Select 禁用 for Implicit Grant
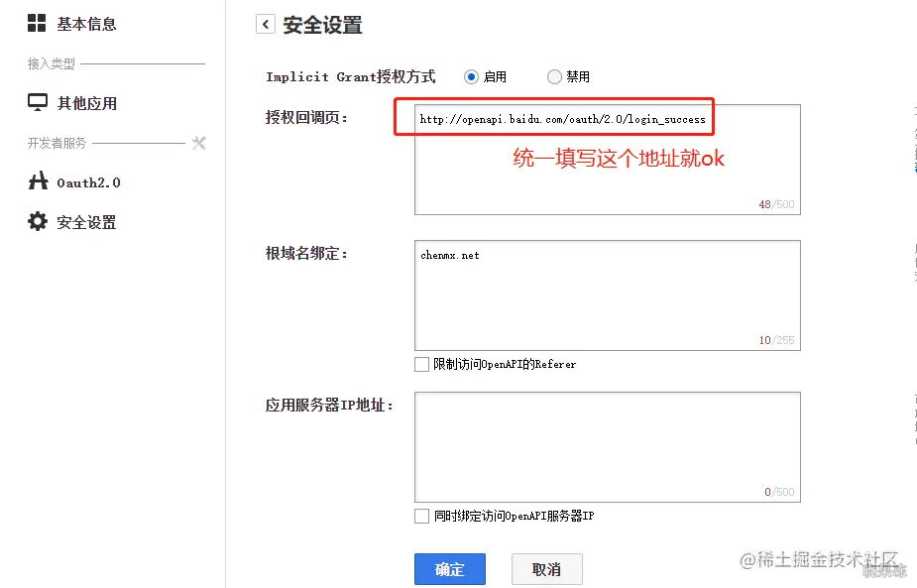Screen dimensions: 917x588 tap(554, 76)
